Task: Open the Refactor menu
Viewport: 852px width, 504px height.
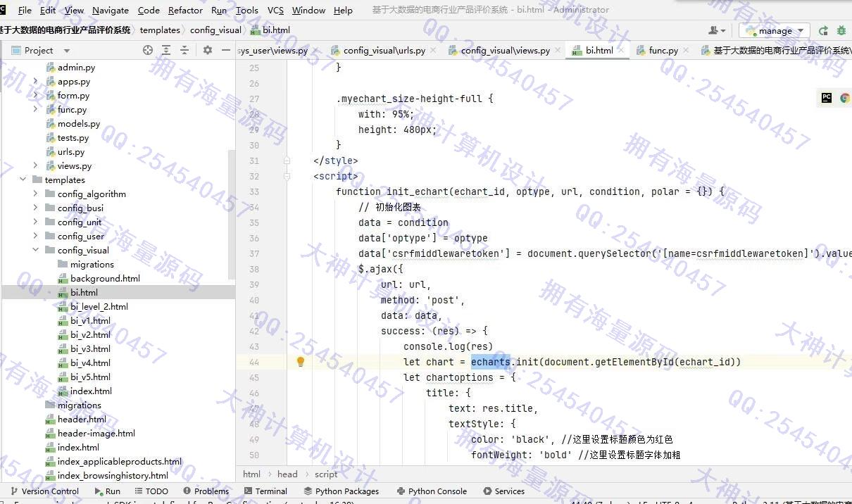Action: tap(185, 10)
